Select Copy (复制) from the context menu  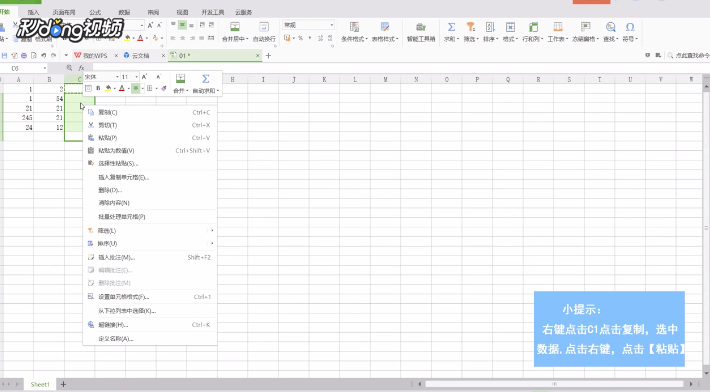149,112
